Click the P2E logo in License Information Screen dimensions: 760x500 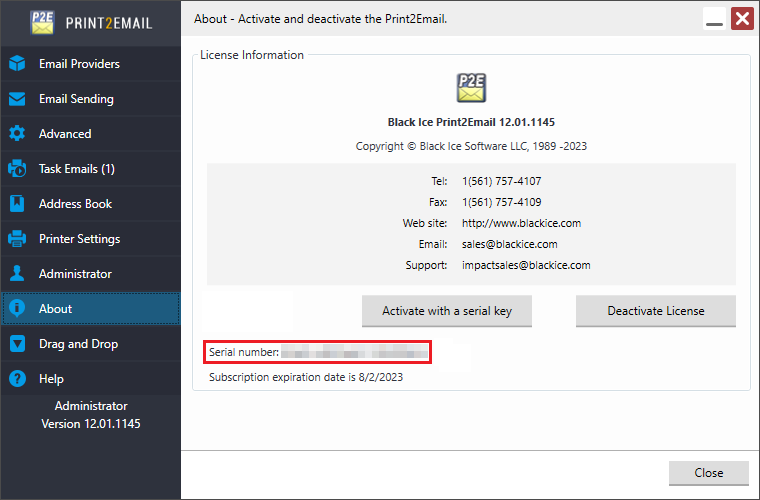471,88
